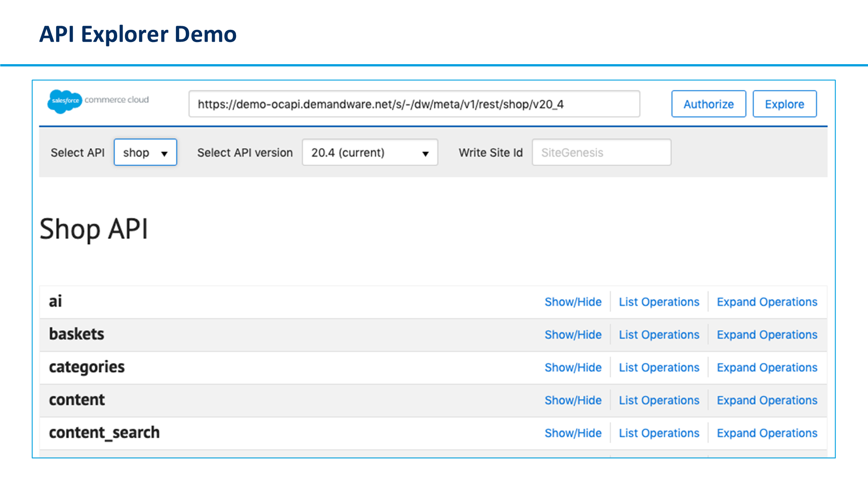
Task: Expand Operations for ai
Action: (767, 302)
